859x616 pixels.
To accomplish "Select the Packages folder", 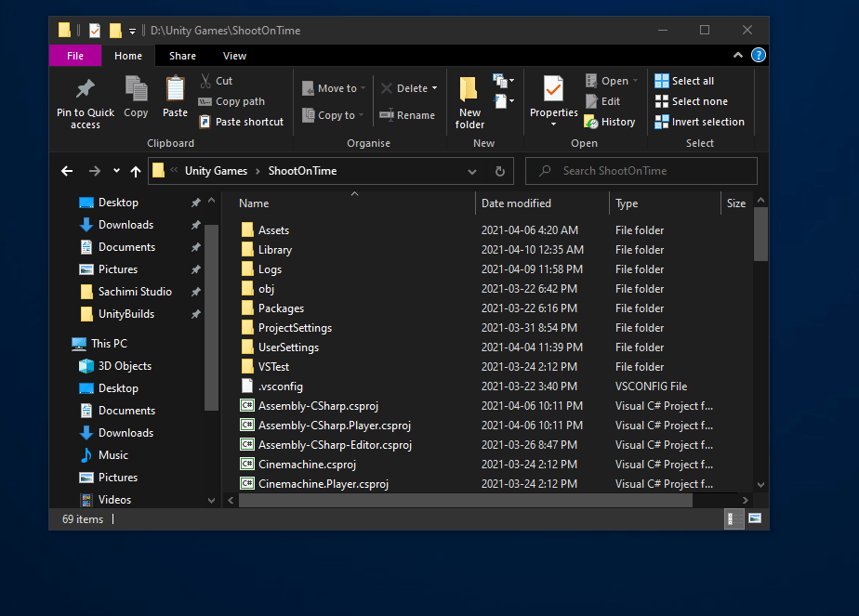I will click(x=272, y=308).
